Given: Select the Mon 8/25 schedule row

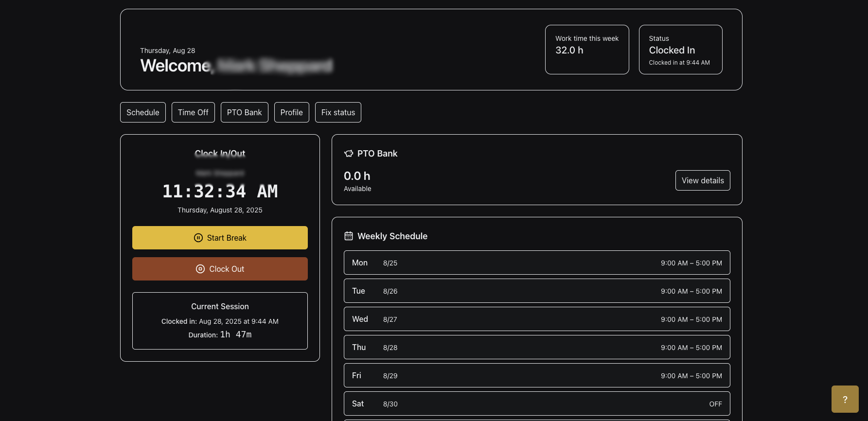Looking at the screenshot, I should [x=536, y=263].
